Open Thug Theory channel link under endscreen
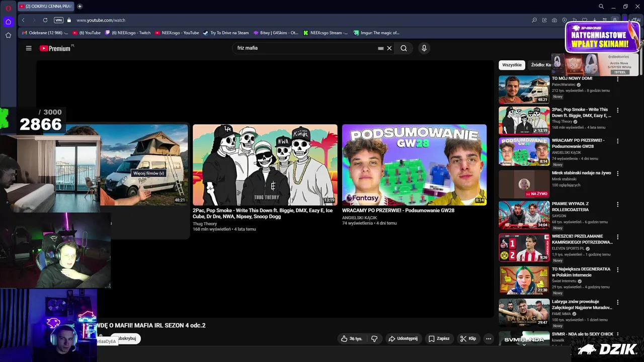Viewport: 644px width, 362px height. click(205, 224)
